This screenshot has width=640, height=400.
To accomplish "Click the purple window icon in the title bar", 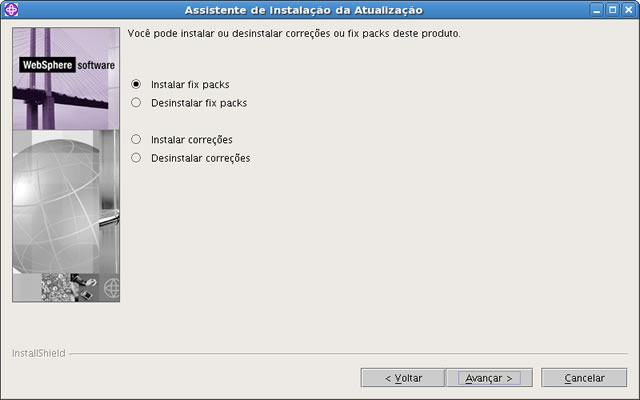I will [11, 9].
